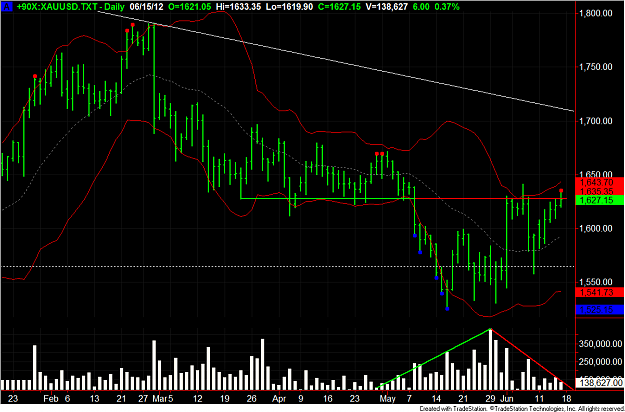Click the lowest blue dot marker in mid-May
Viewport: 625px width, 412px height.
click(447, 309)
